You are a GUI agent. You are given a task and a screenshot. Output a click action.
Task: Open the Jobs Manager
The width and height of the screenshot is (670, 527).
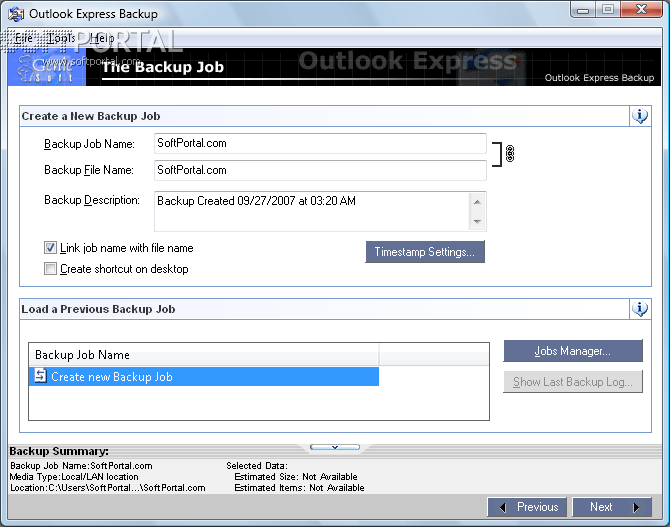pos(573,351)
